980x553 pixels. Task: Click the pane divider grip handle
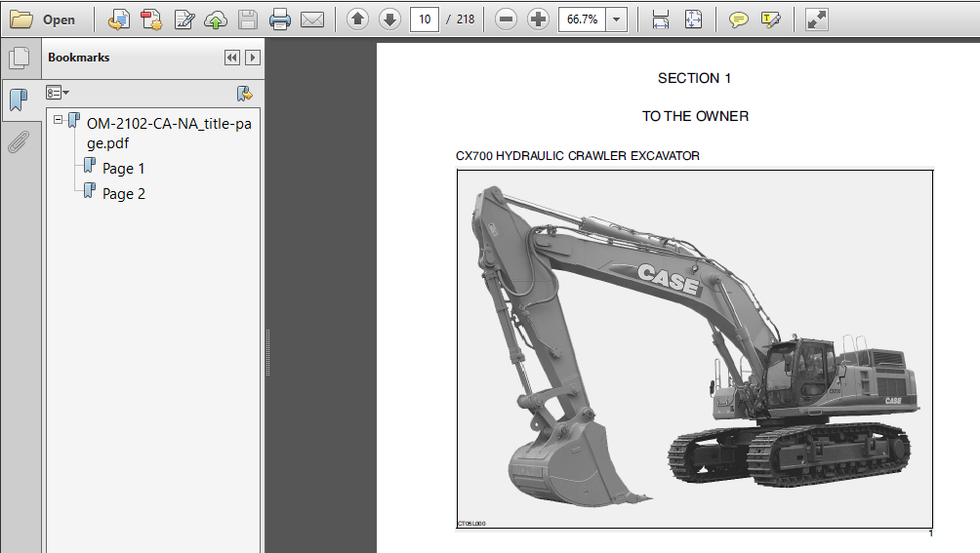tap(267, 353)
